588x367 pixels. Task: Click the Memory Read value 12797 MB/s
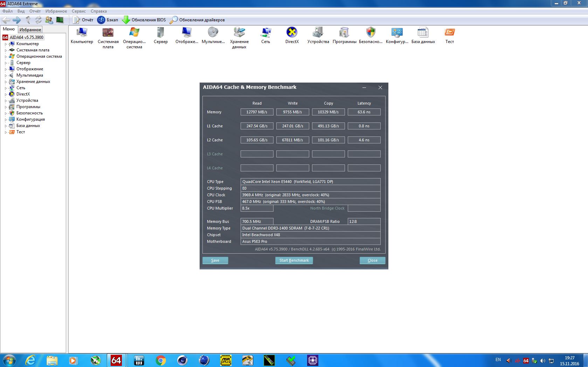click(257, 112)
